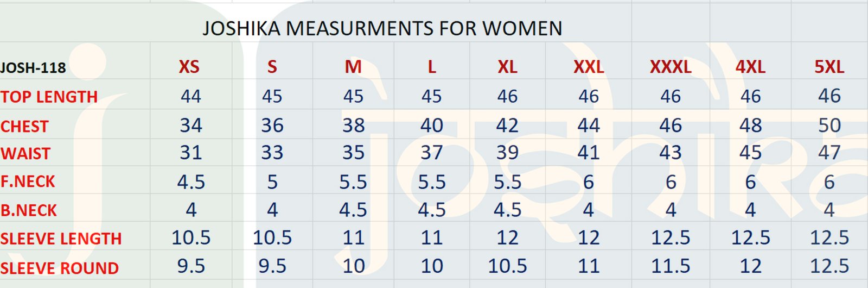
Task: Click the F.NECK row label
Action: (28, 181)
